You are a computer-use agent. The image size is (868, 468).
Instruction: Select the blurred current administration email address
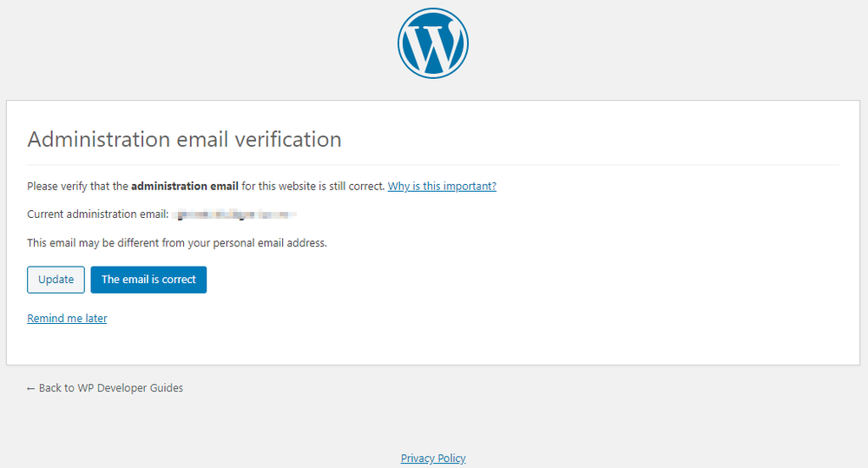pos(234,214)
